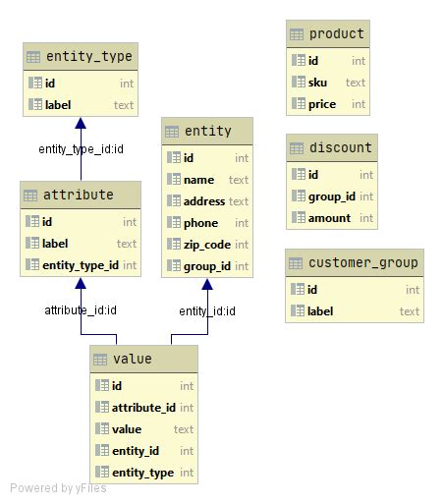
Task: Select label column name in attribute table
Action: click(x=55, y=244)
